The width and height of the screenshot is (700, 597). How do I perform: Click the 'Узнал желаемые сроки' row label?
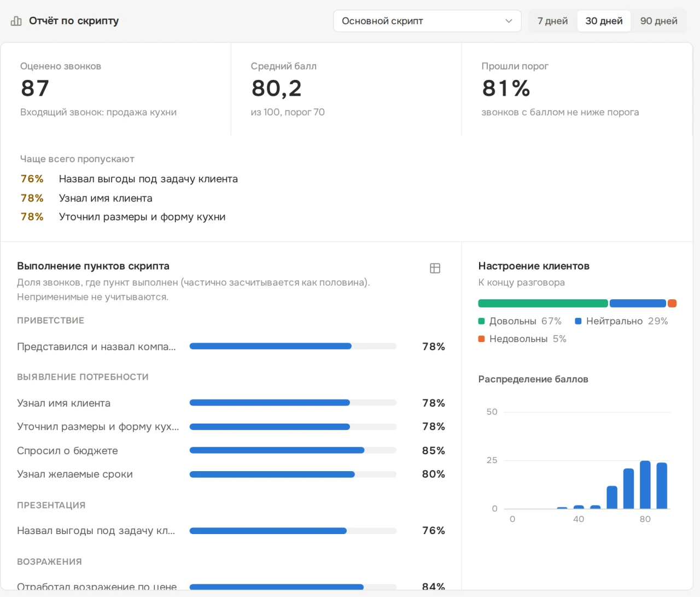tap(75, 474)
